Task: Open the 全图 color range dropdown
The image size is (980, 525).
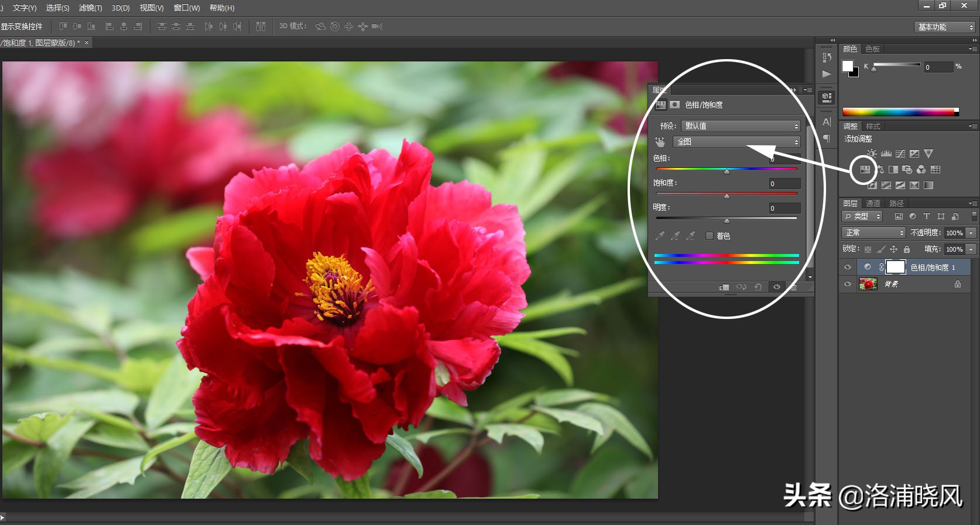Action: (736, 142)
